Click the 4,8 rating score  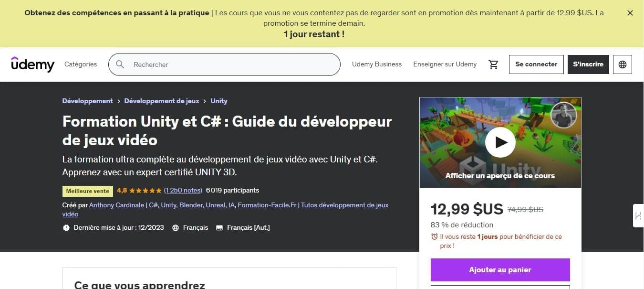(x=122, y=190)
